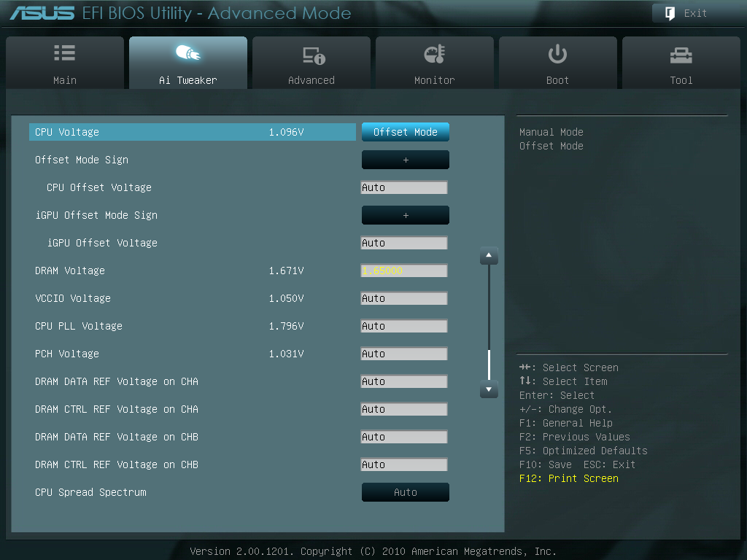The image size is (747, 560).
Task: Open the Advanced tab label
Action: [311, 80]
